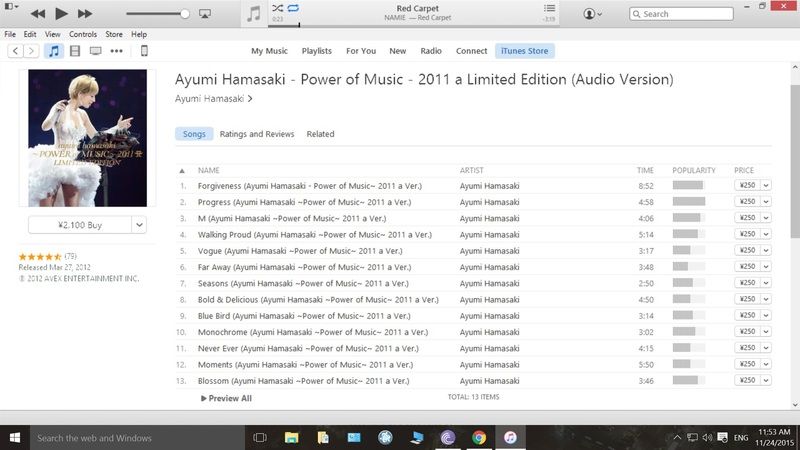Go back with the navigation arrow
Viewport: 800px width, 450px height.
[x=16, y=51]
